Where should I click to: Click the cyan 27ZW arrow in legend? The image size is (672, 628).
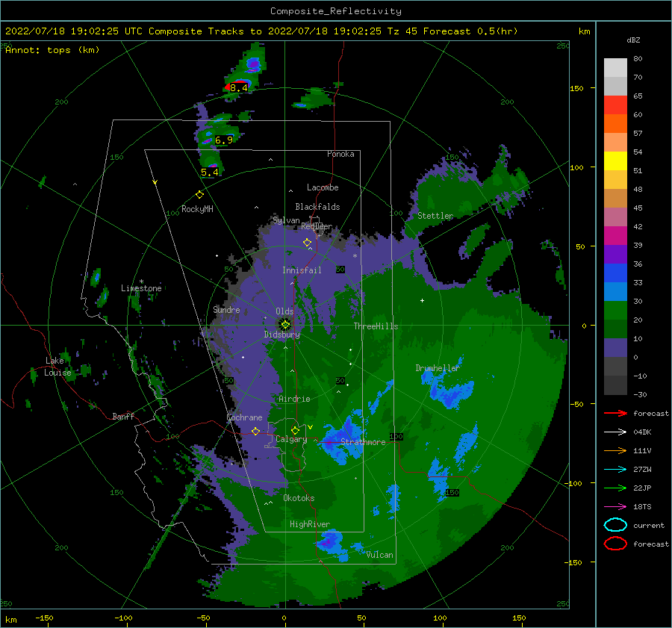[615, 470]
